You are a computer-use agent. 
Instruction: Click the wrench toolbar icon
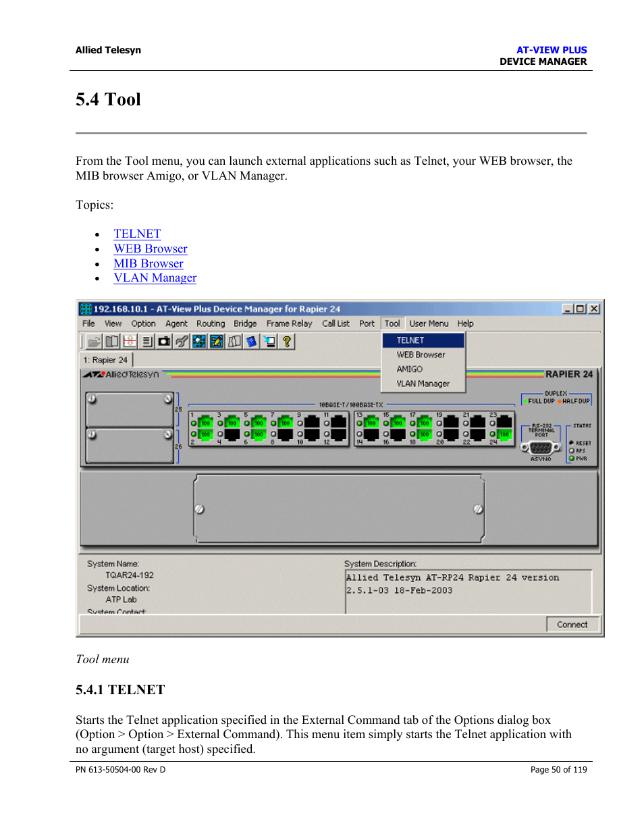pos(182,342)
